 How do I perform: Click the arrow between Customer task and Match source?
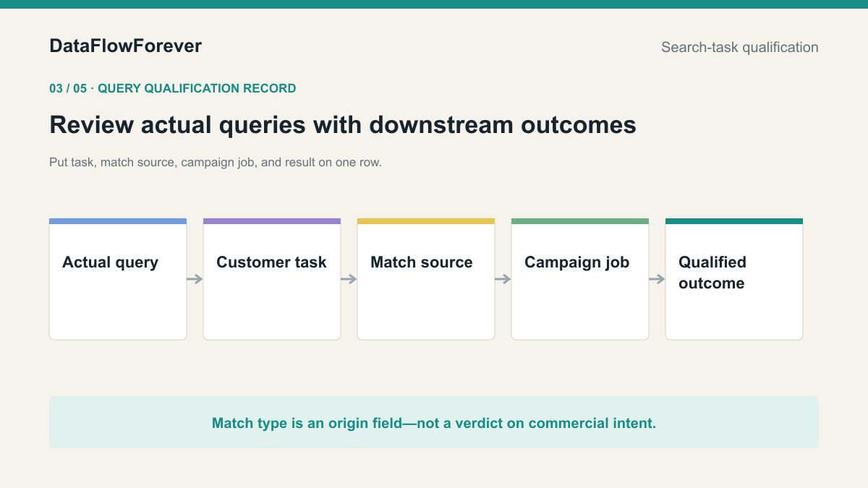[x=349, y=279]
